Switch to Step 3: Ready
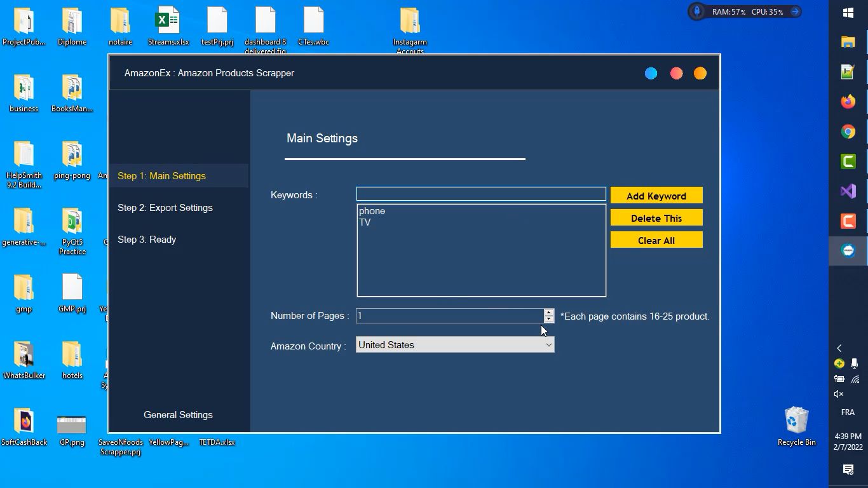 (x=147, y=240)
